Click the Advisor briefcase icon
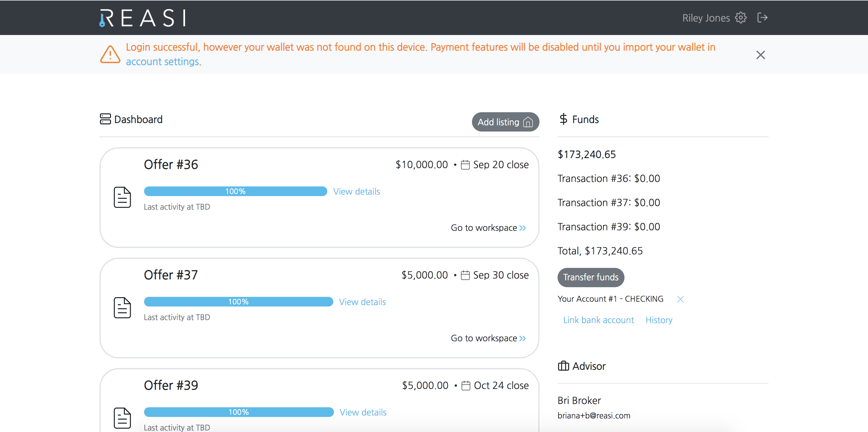The width and height of the screenshot is (868, 432). click(x=563, y=366)
